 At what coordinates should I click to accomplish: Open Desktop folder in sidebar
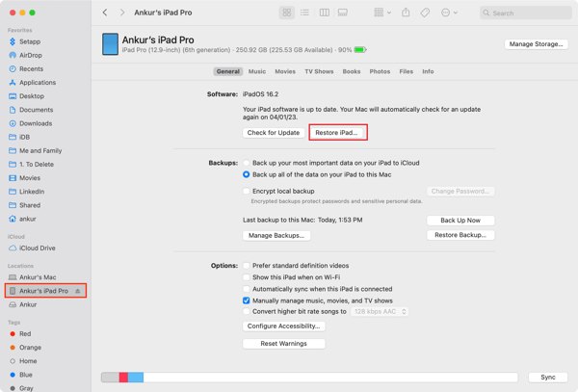coord(32,96)
